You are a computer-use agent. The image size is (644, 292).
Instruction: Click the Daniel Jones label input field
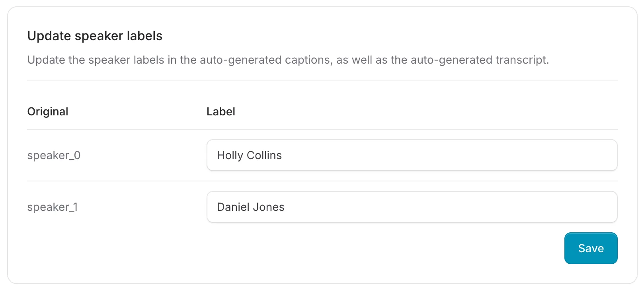pos(412,206)
